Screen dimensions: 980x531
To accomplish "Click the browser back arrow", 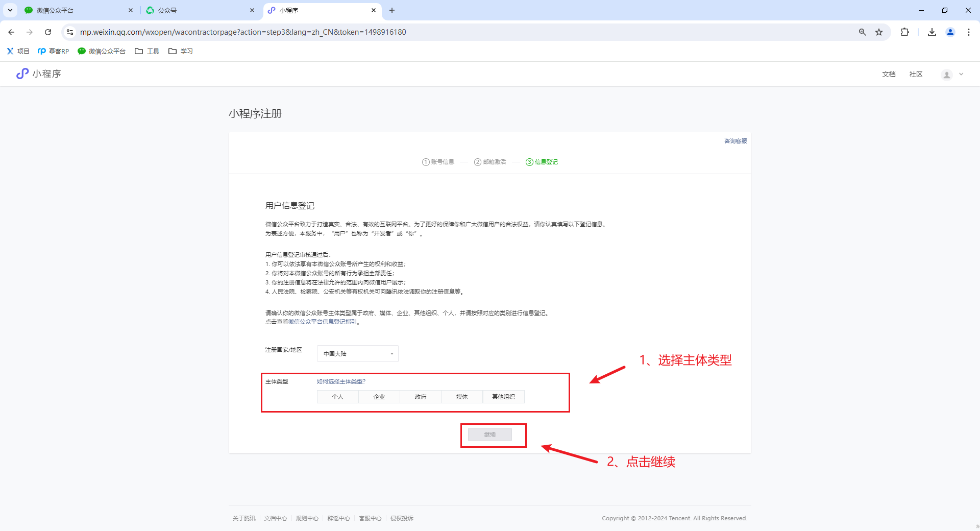I will click(11, 32).
